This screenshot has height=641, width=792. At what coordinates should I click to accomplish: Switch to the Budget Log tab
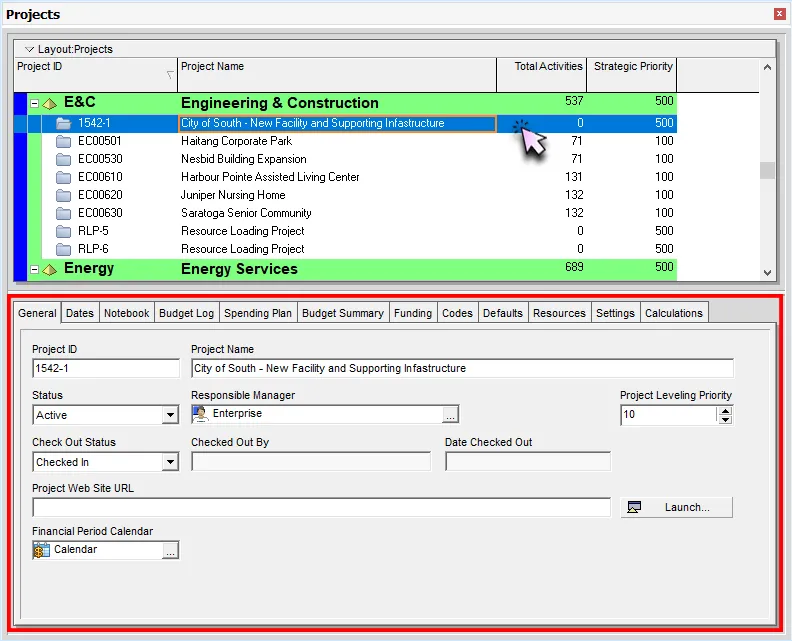186,313
